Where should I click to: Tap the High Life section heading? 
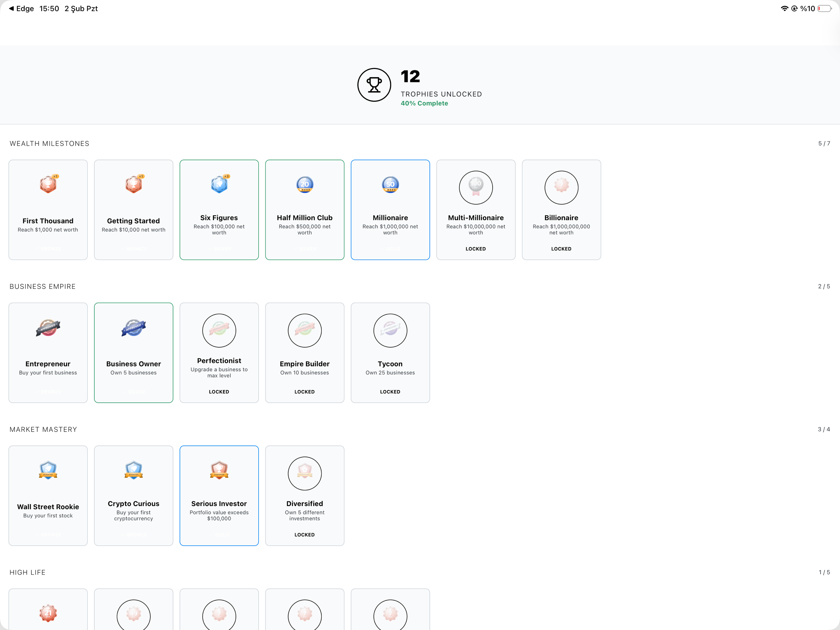[x=27, y=572]
